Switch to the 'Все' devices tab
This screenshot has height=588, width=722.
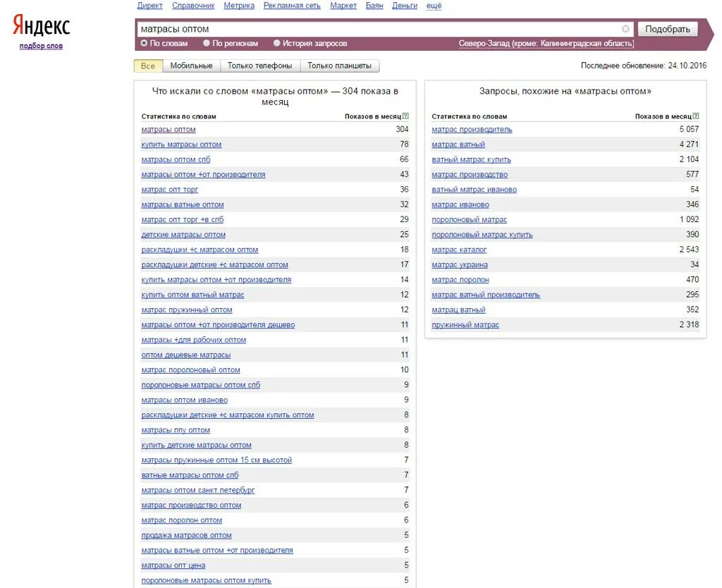pos(148,66)
